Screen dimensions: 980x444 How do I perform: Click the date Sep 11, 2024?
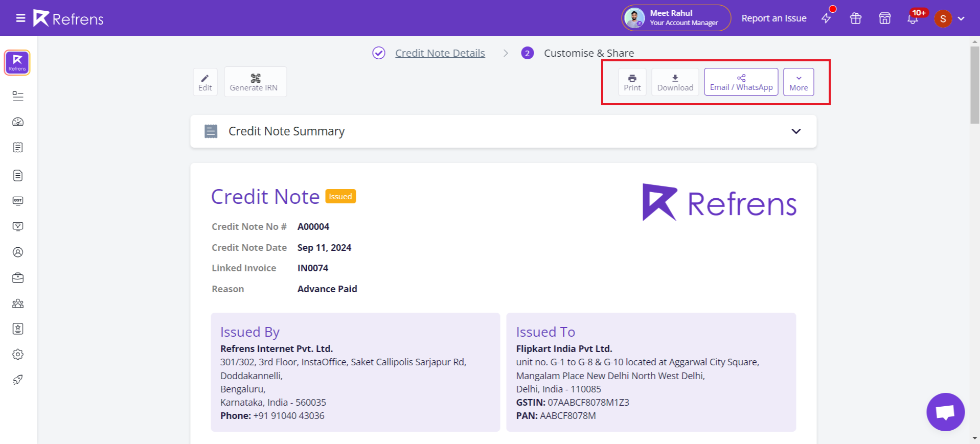coord(324,248)
